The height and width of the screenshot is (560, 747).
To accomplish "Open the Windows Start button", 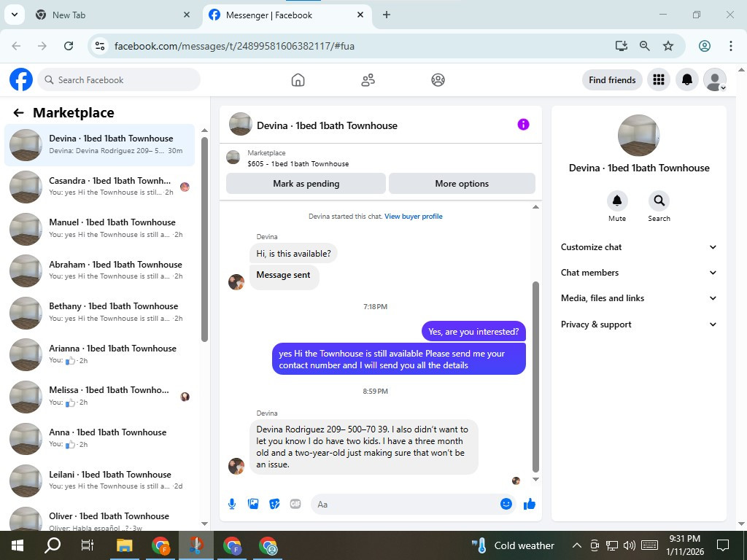I will (18, 545).
